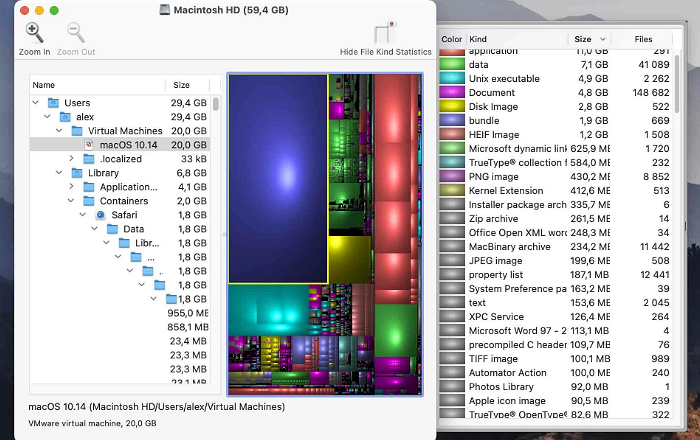Click the alex home folder icon
This screenshot has width=700, height=440.
[65, 117]
